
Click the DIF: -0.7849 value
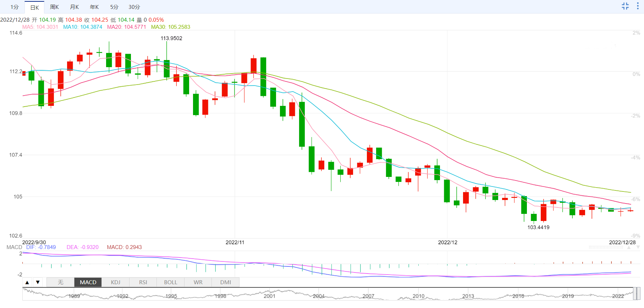click(41, 247)
